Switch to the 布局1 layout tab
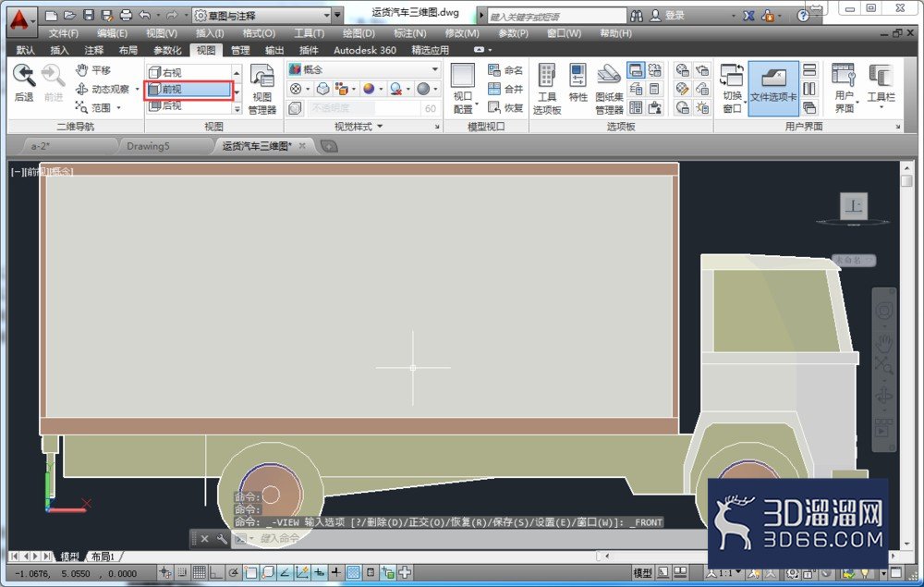Viewport: 924px width, 587px height. 103,556
